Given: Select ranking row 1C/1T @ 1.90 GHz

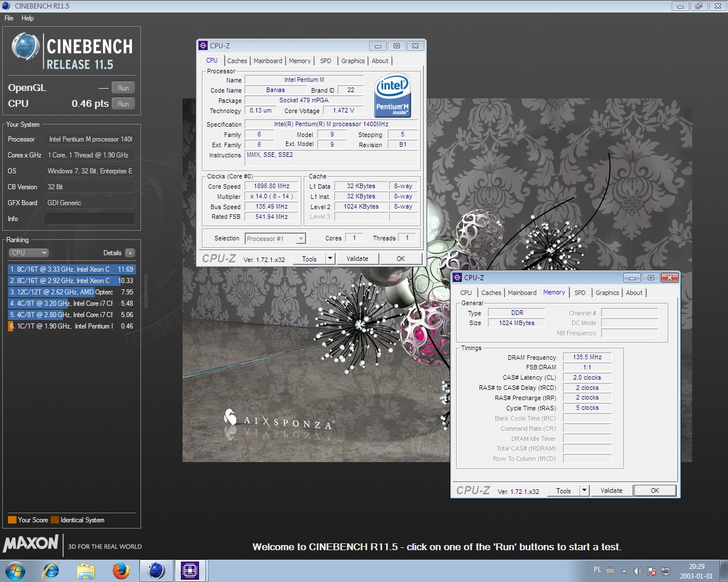Looking at the screenshot, I should [x=72, y=326].
